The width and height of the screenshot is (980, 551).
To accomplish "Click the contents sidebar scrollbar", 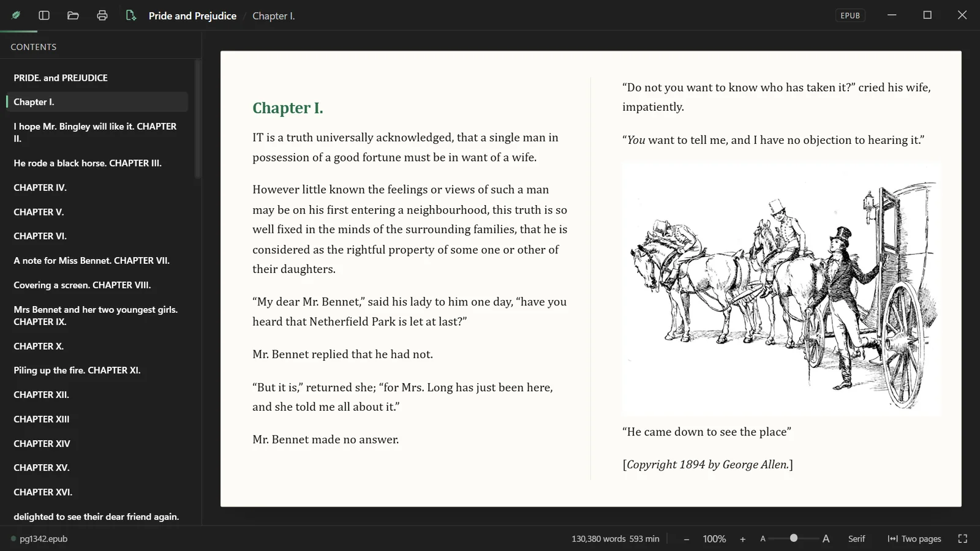I will 197,119.
